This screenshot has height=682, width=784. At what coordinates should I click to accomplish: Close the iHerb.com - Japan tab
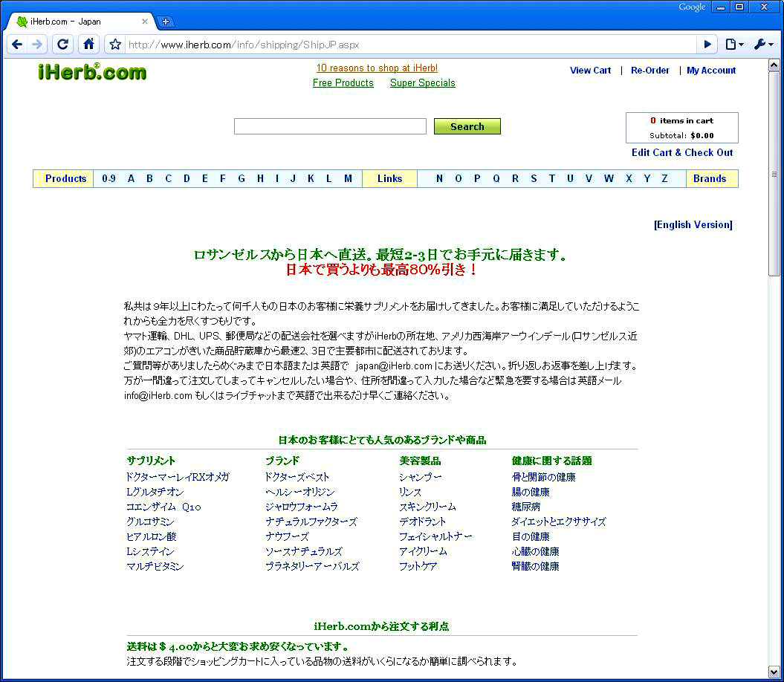tap(144, 22)
